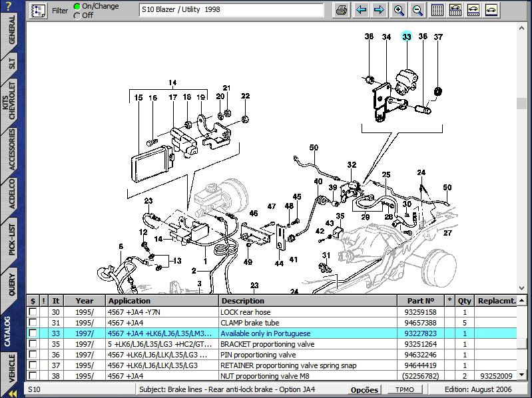
Task: Click the Application column header
Action: pyautogui.click(x=162, y=301)
